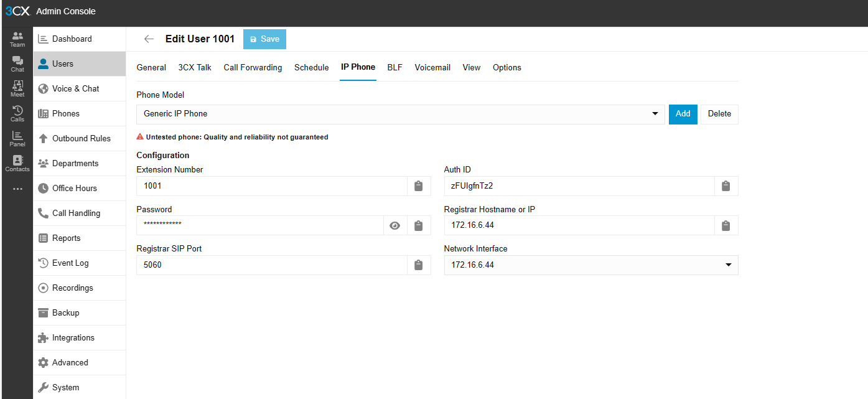Open Event Log in the sidebar
This screenshot has height=399, width=868.
pos(80,263)
